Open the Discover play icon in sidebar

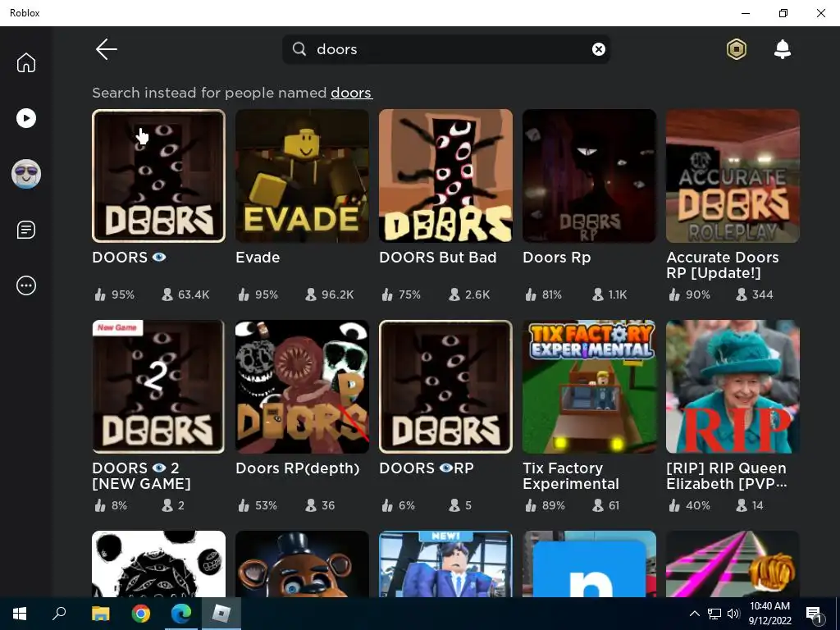25,118
